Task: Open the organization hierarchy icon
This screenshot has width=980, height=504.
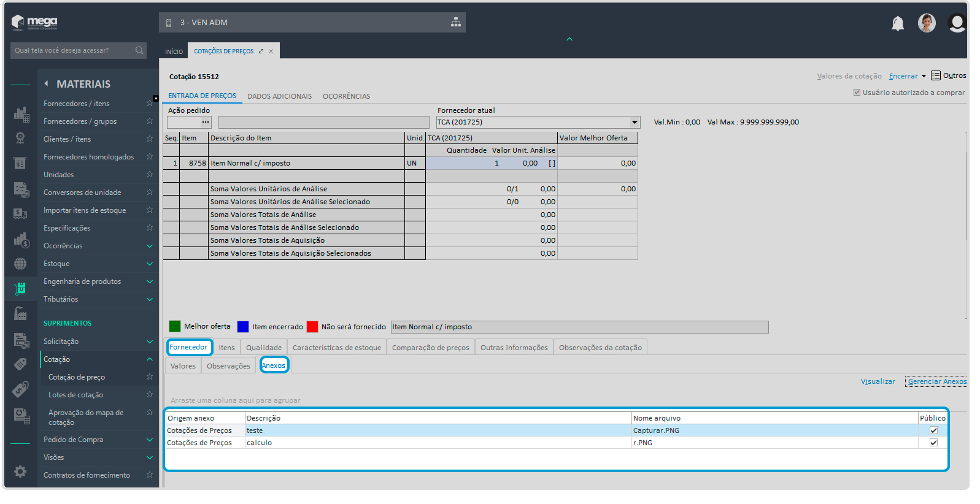Action: tap(455, 22)
